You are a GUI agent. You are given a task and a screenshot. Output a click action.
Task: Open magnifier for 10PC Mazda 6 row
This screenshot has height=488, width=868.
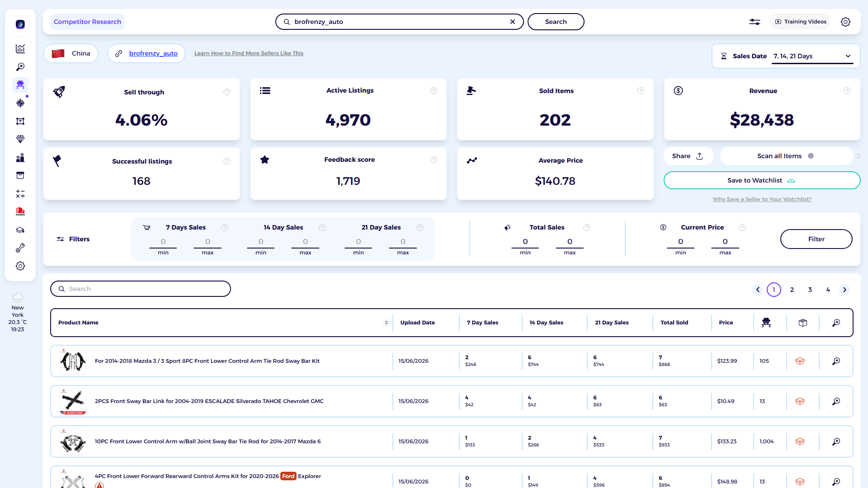(836, 441)
